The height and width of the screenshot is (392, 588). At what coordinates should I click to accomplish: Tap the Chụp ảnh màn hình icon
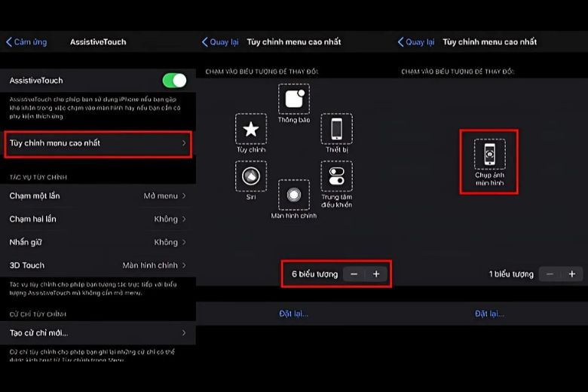click(489, 155)
